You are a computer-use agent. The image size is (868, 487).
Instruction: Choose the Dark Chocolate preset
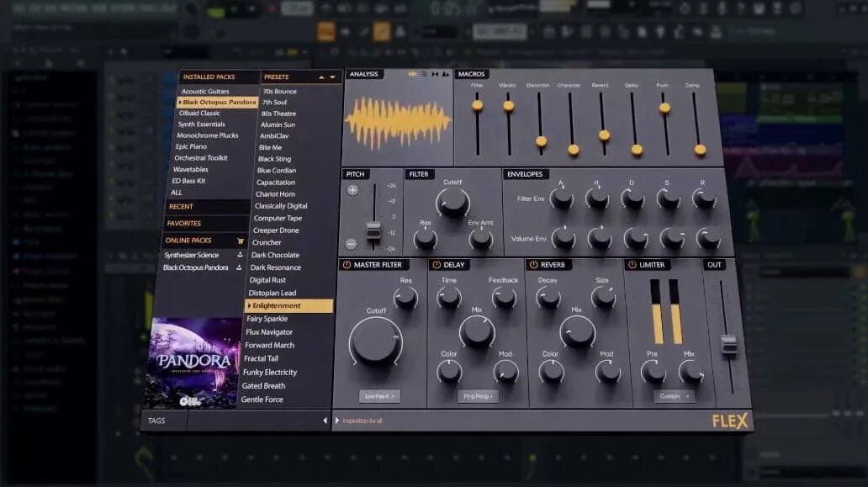275,255
